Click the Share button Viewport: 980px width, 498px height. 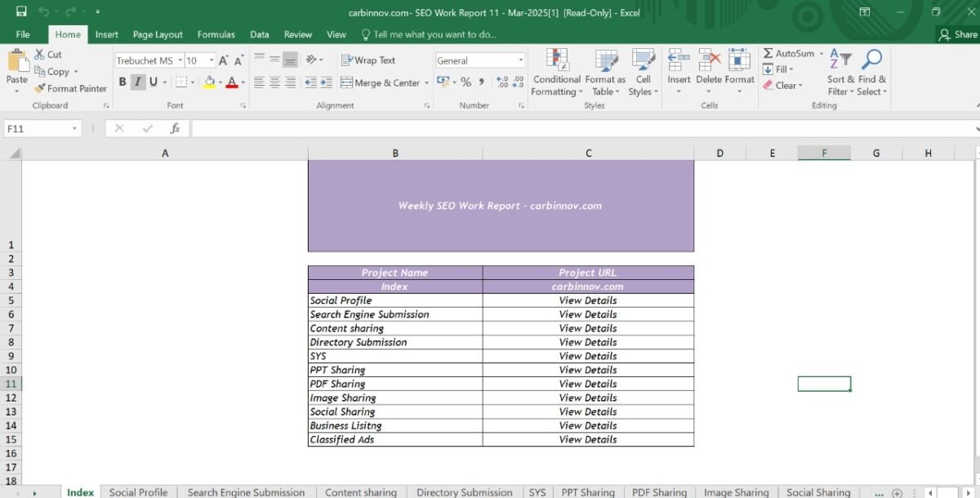958,34
